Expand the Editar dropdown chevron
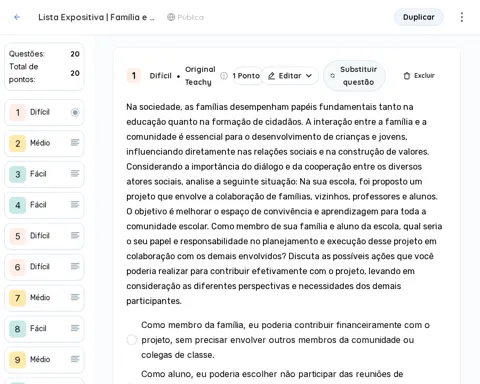This screenshot has width=480, height=384. click(309, 76)
